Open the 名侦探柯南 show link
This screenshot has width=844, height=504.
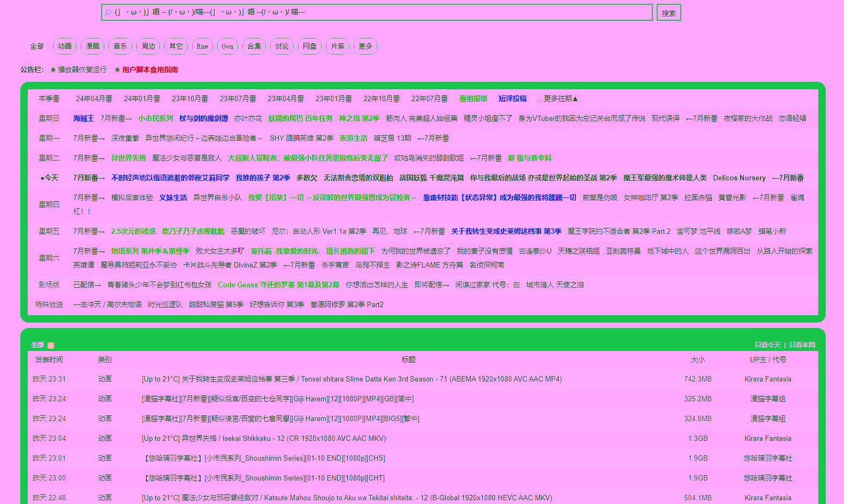pyautogui.click(x=487, y=265)
